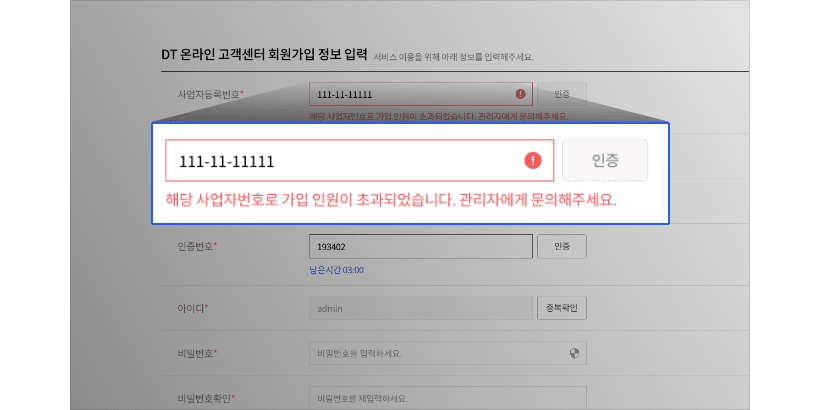
Task: Click the 인증 button beside the 사업자등록번호 row
Action: point(562,94)
